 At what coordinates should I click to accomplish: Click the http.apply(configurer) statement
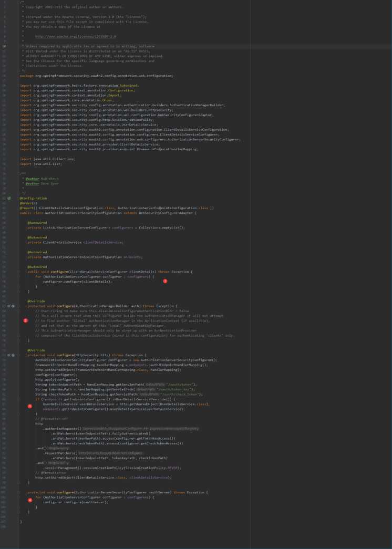[x=57, y=379]
